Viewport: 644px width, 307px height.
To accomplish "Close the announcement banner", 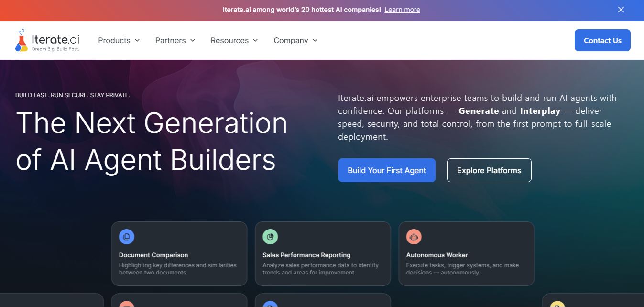I will (x=621, y=10).
